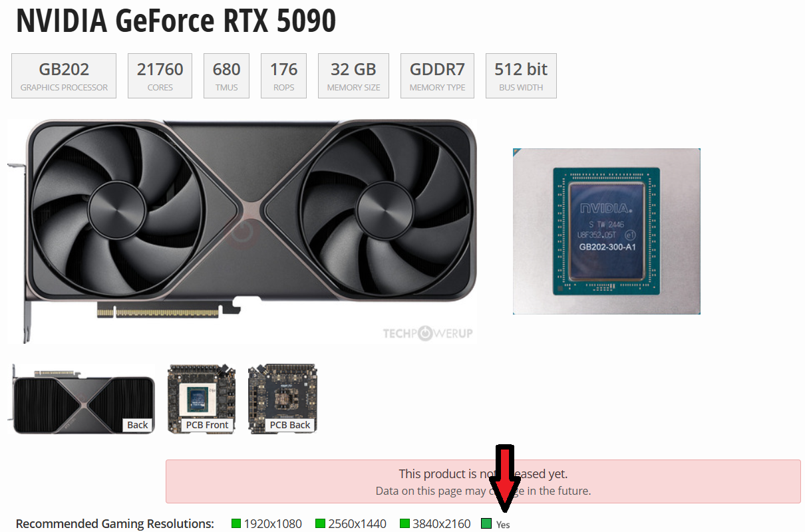Screen dimensions: 805x532
Task: Open the PCB Back thumbnail
Action: click(x=283, y=399)
